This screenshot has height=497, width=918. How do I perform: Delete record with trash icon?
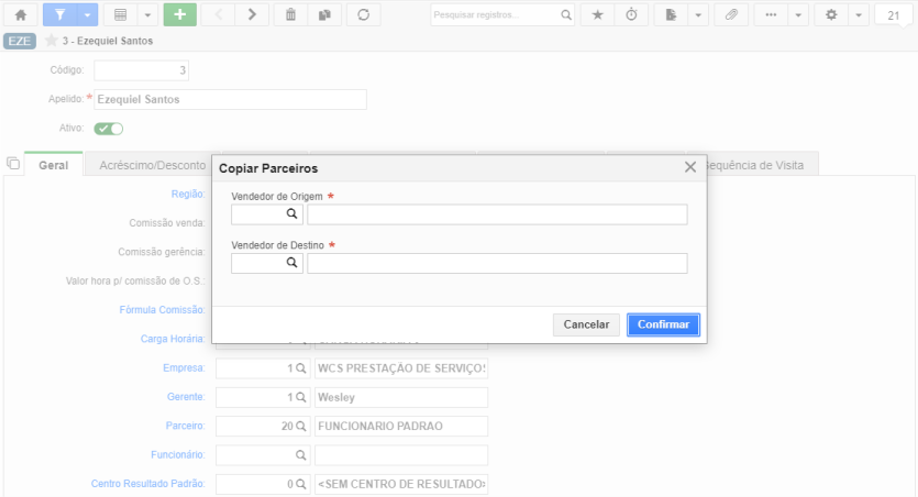(290, 15)
